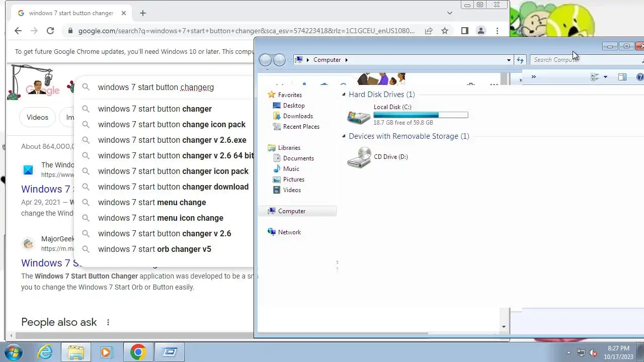The image size is (644, 362).
Task: Toggle the Explorer preview pane
Action: [x=622, y=77]
